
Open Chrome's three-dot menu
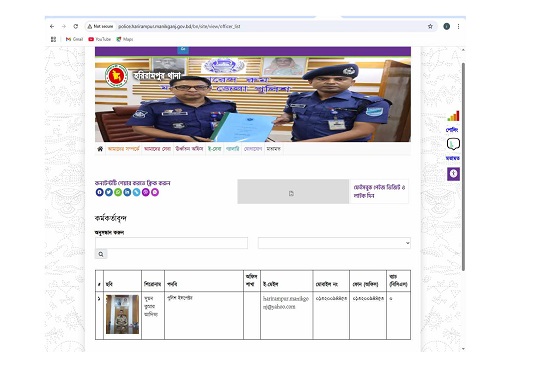pyautogui.click(x=458, y=26)
